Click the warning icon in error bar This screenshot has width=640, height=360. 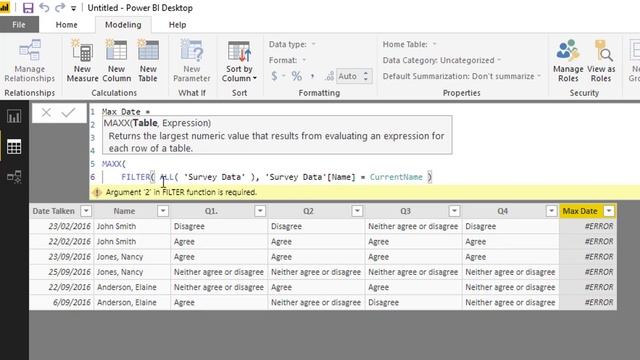(x=97, y=192)
